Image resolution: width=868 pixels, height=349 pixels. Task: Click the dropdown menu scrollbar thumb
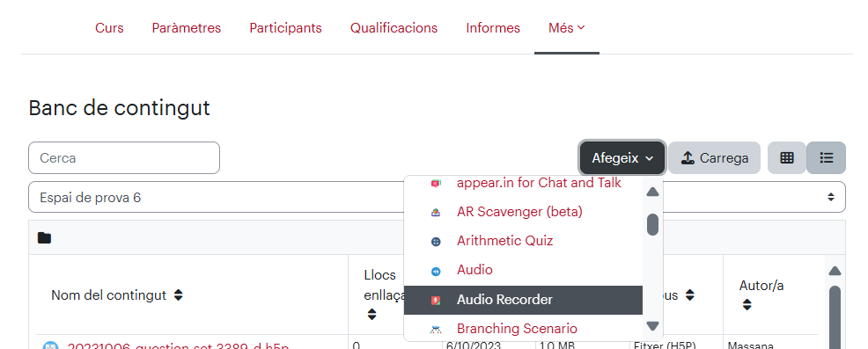652,224
